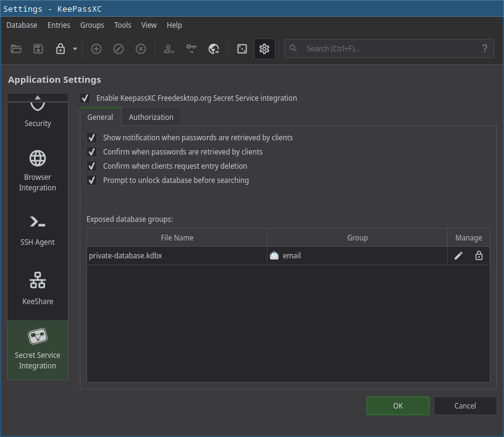Click the File Name column header
The image size is (504, 437).
(177, 237)
